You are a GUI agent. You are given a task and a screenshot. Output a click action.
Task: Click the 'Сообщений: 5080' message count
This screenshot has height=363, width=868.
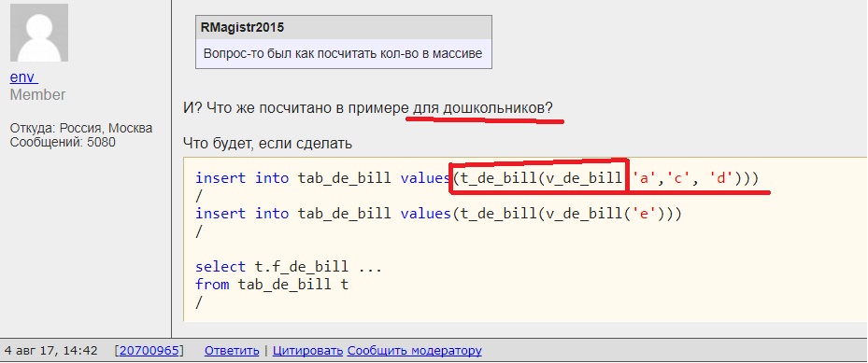click(x=63, y=142)
